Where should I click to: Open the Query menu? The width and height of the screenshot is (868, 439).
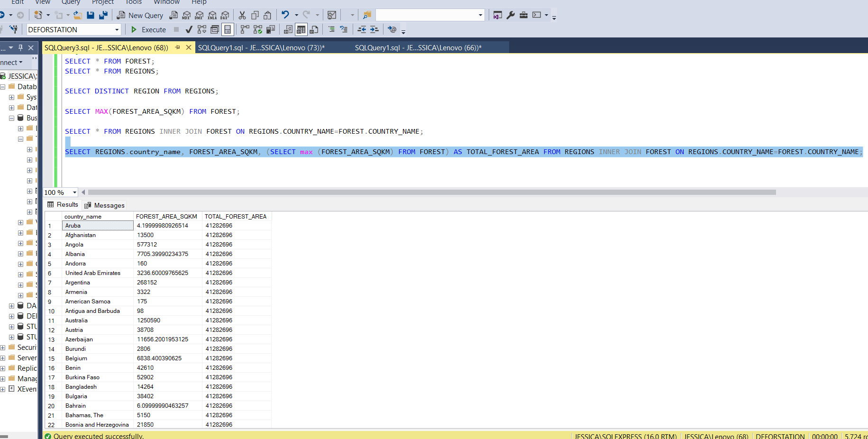(x=70, y=3)
